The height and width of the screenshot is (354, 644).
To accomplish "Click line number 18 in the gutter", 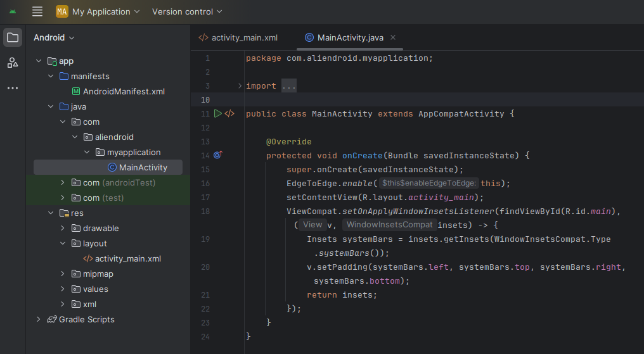I will (205, 212).
